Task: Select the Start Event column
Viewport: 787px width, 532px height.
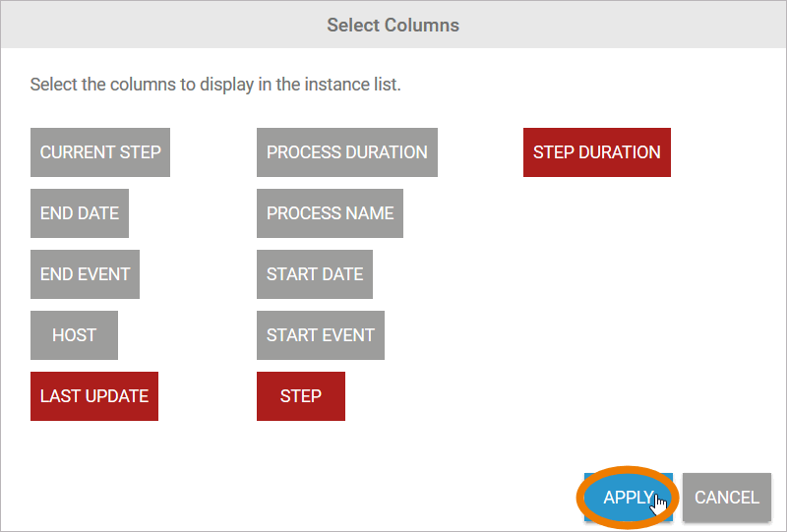Action: coord(321,335)
